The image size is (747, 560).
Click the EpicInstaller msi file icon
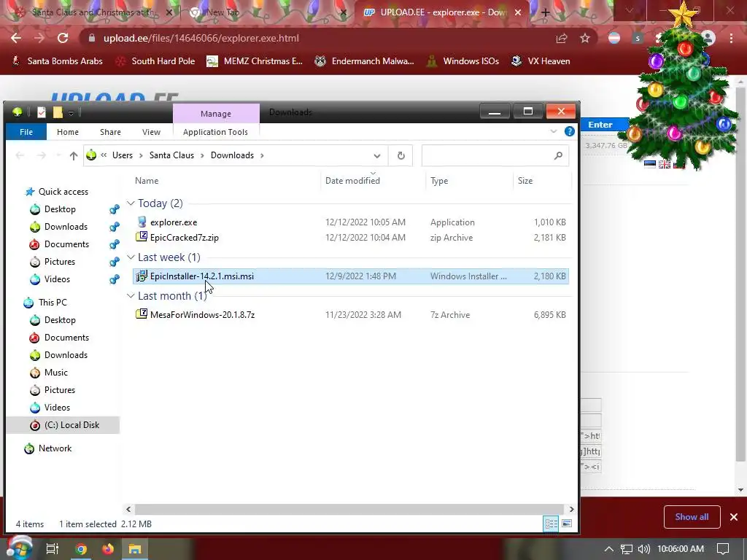click(x=142, y=276)
